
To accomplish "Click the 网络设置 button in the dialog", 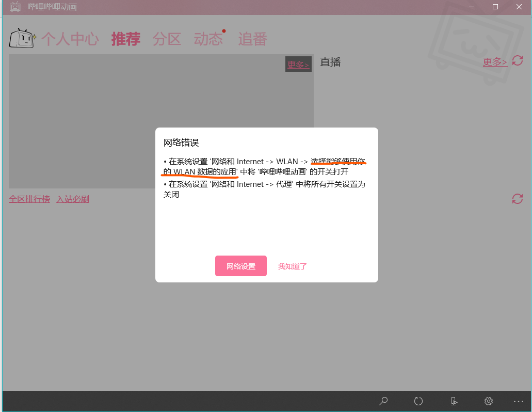I will [241, 266].
